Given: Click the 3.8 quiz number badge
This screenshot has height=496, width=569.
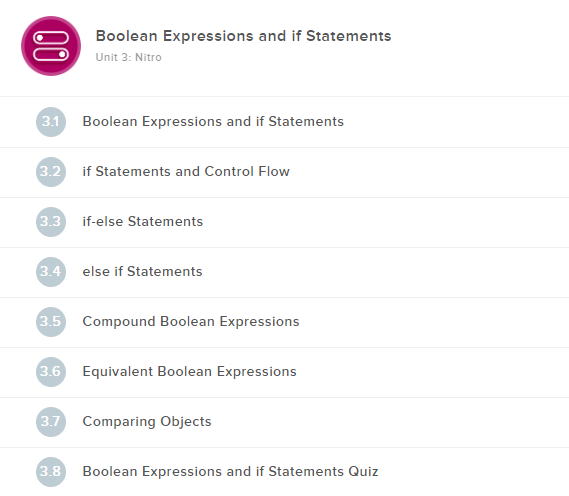Looking at the screenshot, I should (51, 472).
